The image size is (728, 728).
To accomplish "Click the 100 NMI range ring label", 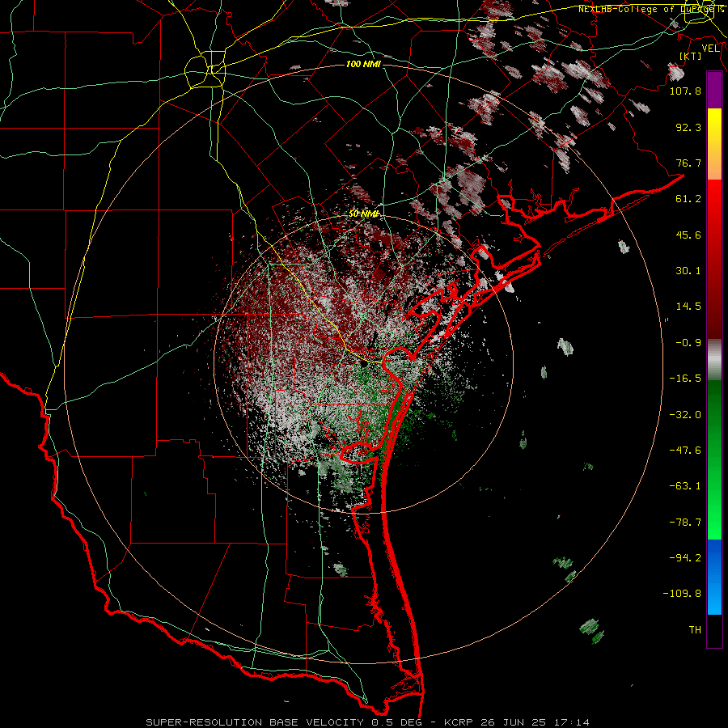I will [363, 64].
